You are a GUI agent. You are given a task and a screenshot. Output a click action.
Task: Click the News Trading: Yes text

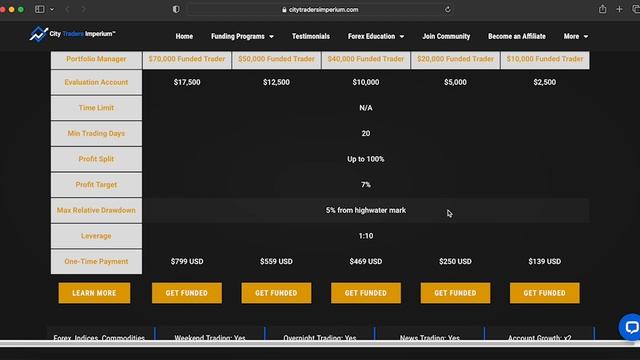pyautogui.click(x=430, y=338)
